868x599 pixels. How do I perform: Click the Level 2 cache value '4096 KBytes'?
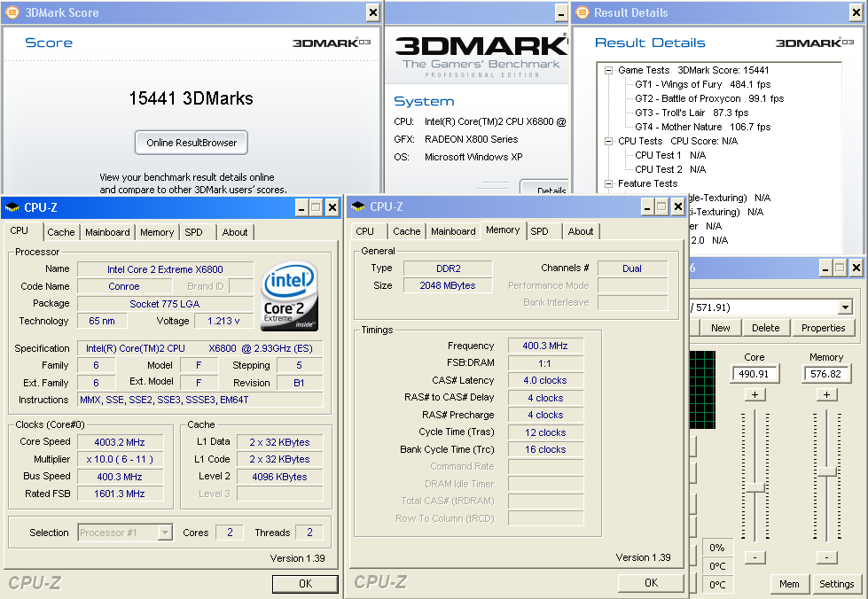pyautogui.click(x=279, y=477)
